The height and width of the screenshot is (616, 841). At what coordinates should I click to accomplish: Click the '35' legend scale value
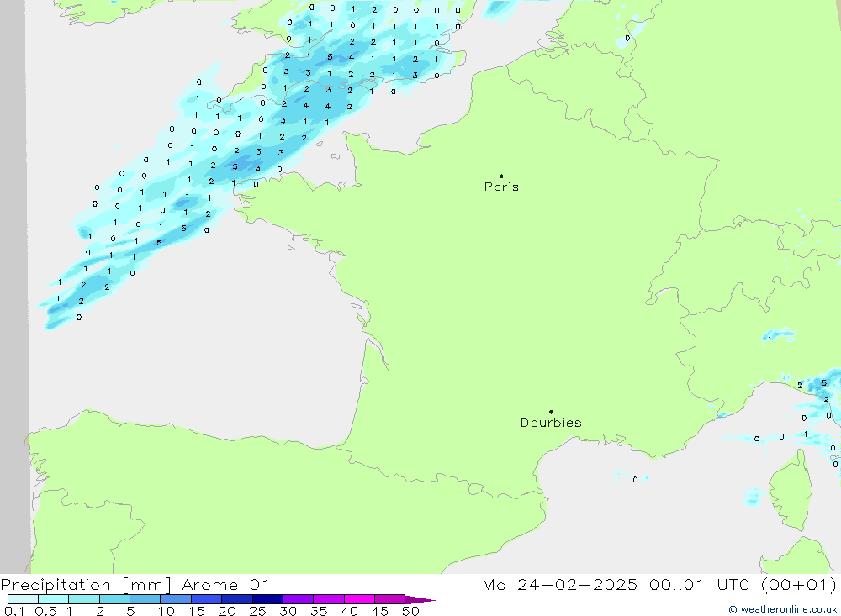[319, 611]
